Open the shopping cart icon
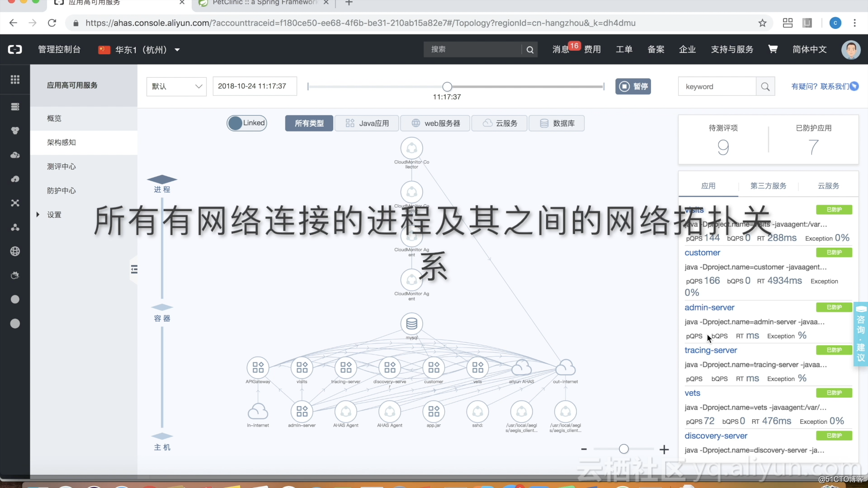The image size is (868, 488). click(773, 49)
